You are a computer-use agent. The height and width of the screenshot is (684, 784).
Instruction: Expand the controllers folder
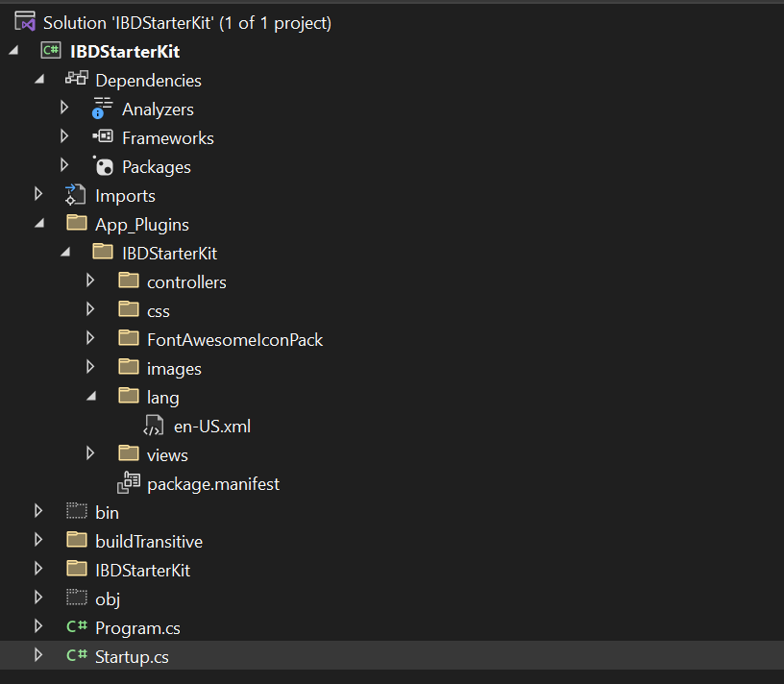click(x=89, y=281)
